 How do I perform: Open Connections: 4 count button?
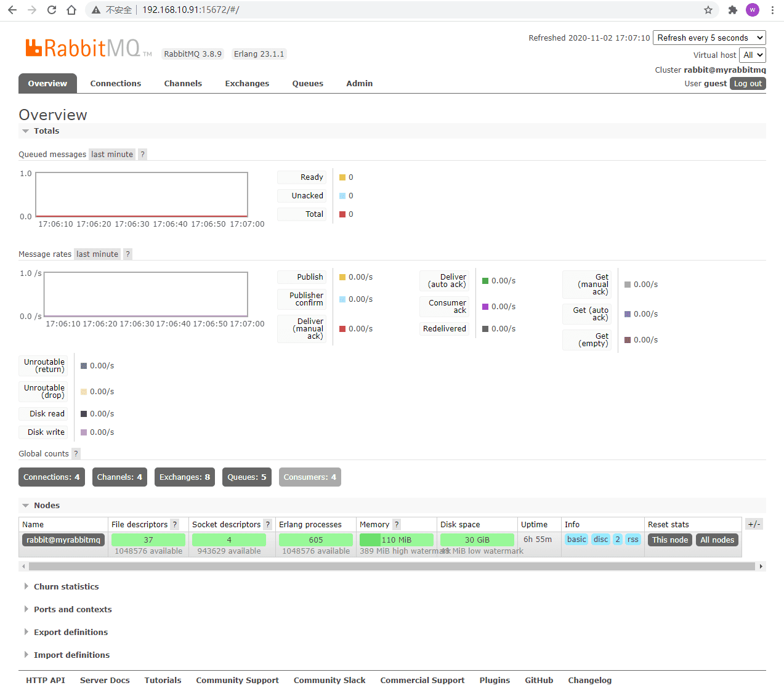click(x=52, y=477)
